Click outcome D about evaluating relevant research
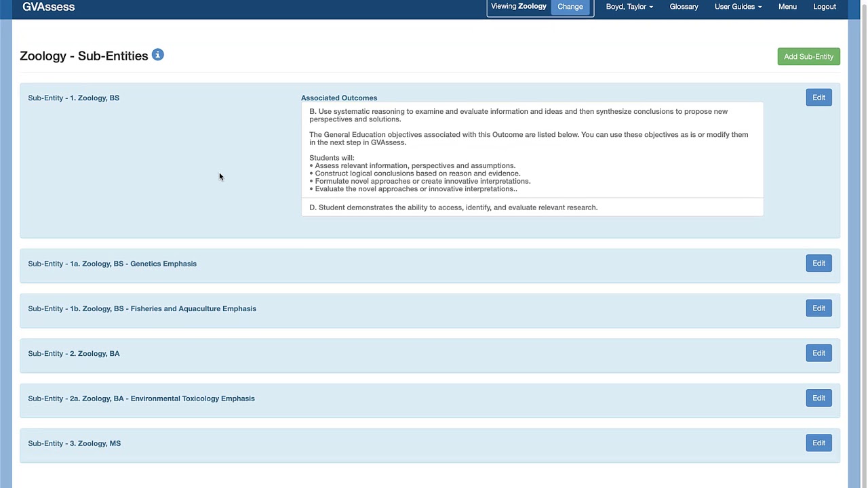 click(x=453, y=207)
